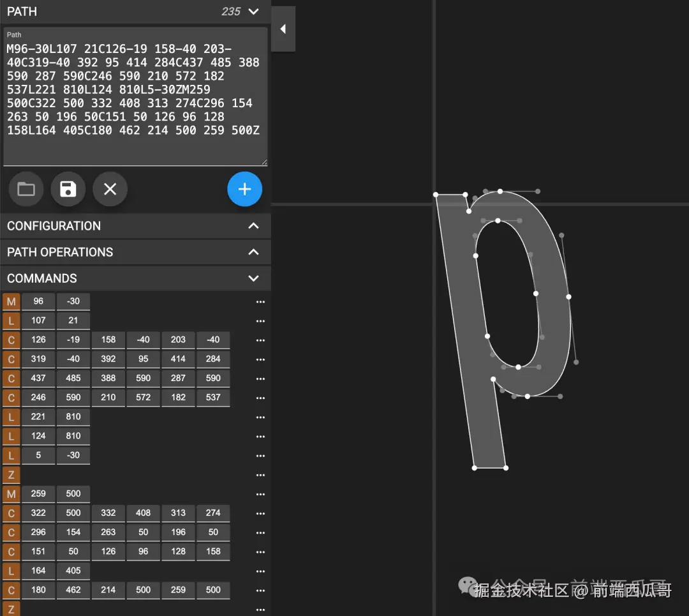Collapse the COMMANDS section
Image resolution: width=689 pixels, height=616 pixels.
click(x=135, y=278)
